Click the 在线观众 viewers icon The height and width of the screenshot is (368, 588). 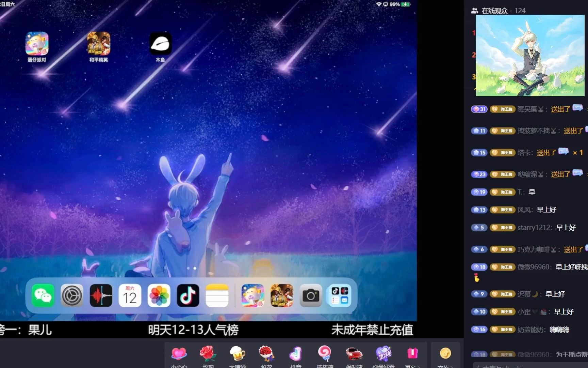point(474,11)
